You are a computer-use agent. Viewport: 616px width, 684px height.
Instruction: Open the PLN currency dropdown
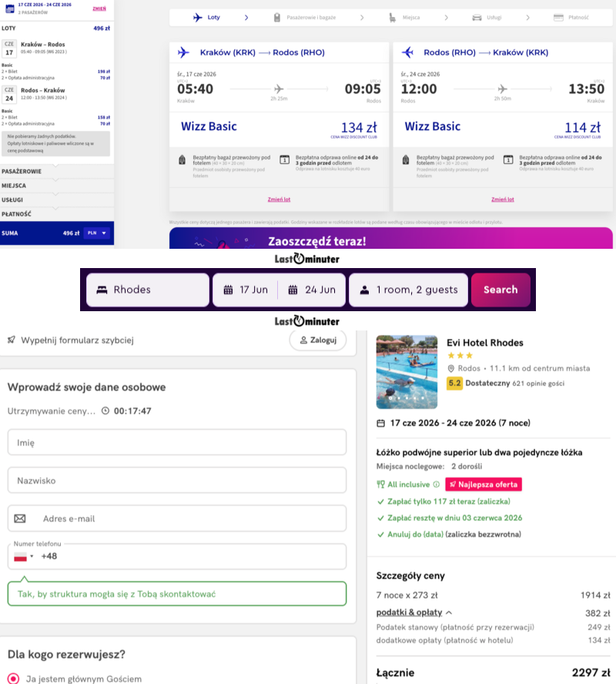tap(97, 233)
